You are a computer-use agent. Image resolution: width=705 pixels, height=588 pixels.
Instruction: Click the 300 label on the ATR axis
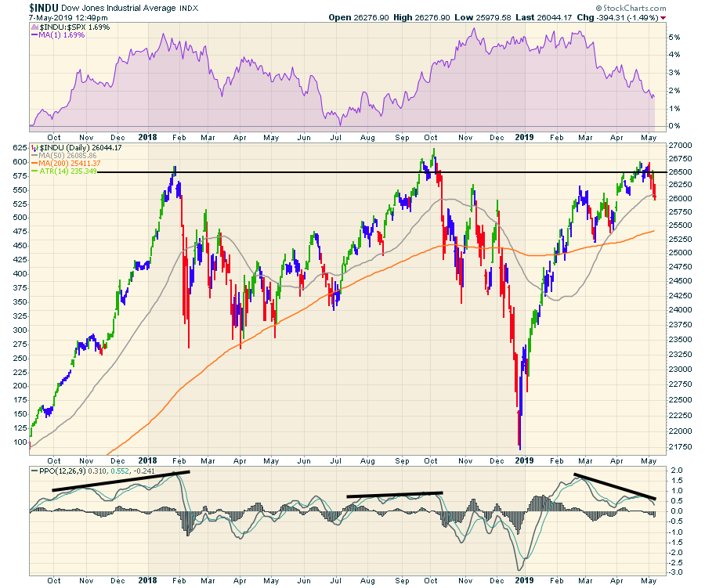[x=20, y=330]
